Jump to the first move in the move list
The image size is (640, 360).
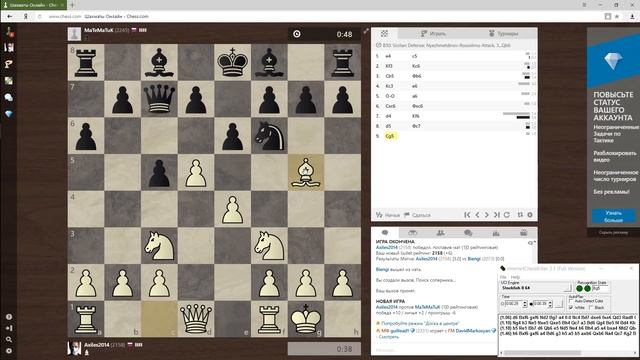467,215
